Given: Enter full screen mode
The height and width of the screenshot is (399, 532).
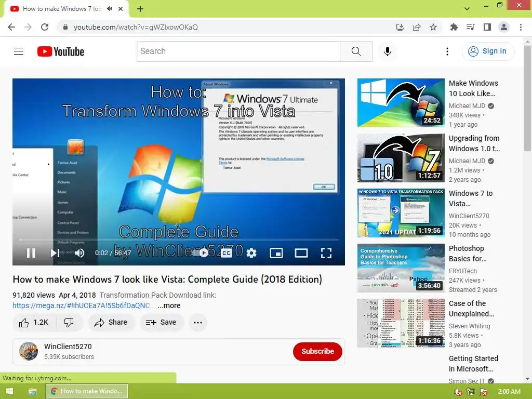Looking at the screenshot, I should (x=326, y=253).
